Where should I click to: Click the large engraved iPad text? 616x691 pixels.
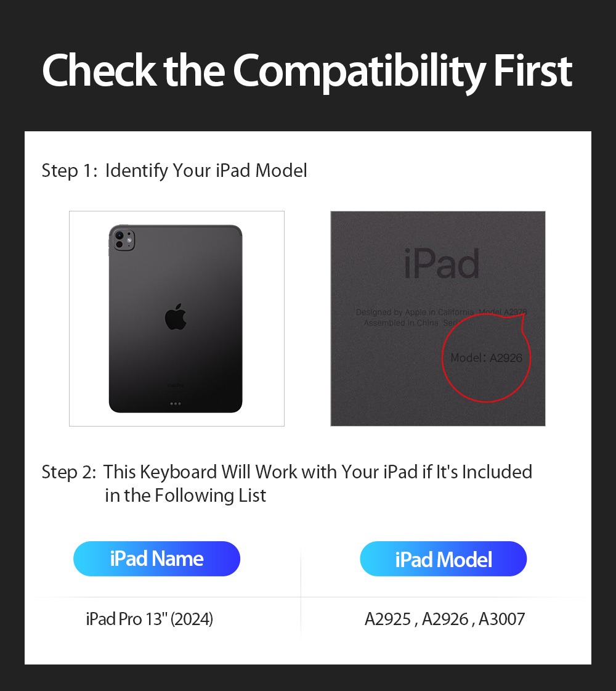[442, 264]
